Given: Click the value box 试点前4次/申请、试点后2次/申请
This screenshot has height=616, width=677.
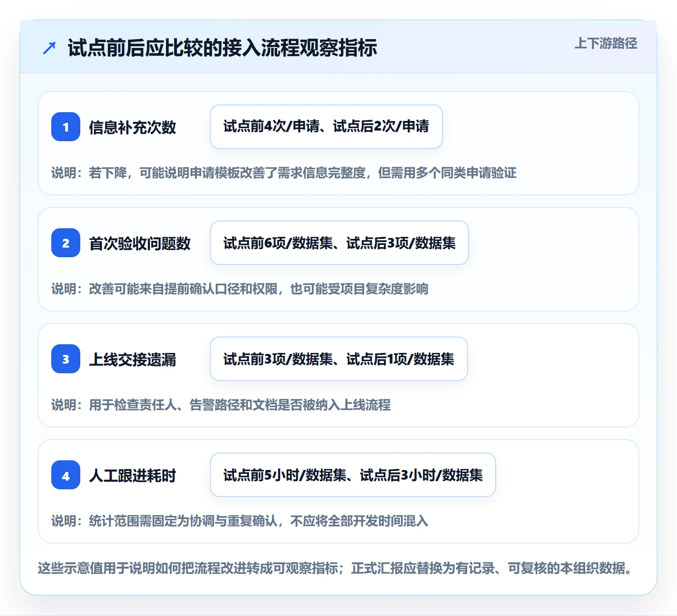Looking at the screenshot, I should click(x=326, y=127).
